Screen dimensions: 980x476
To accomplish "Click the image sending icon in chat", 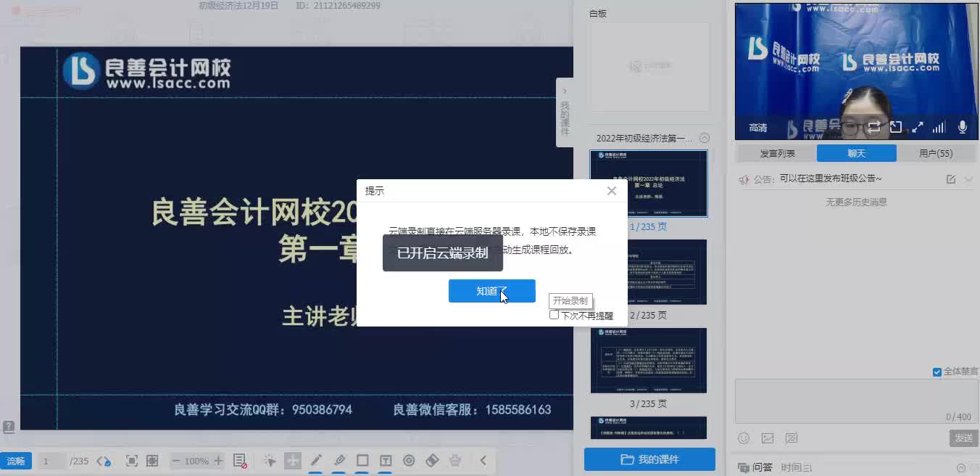I will pyautogui.click(x=768, y=438).
